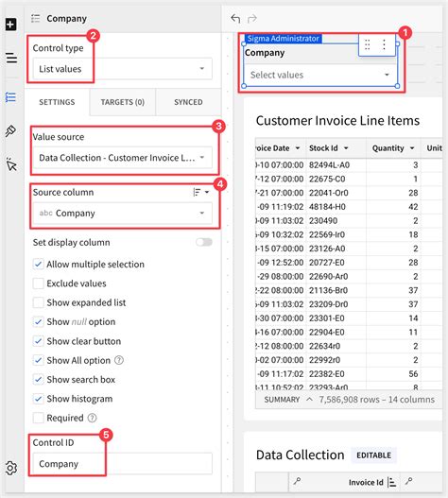Click the drag handle on the Company control
448x498 pixels.
click(x=368, y=44)
